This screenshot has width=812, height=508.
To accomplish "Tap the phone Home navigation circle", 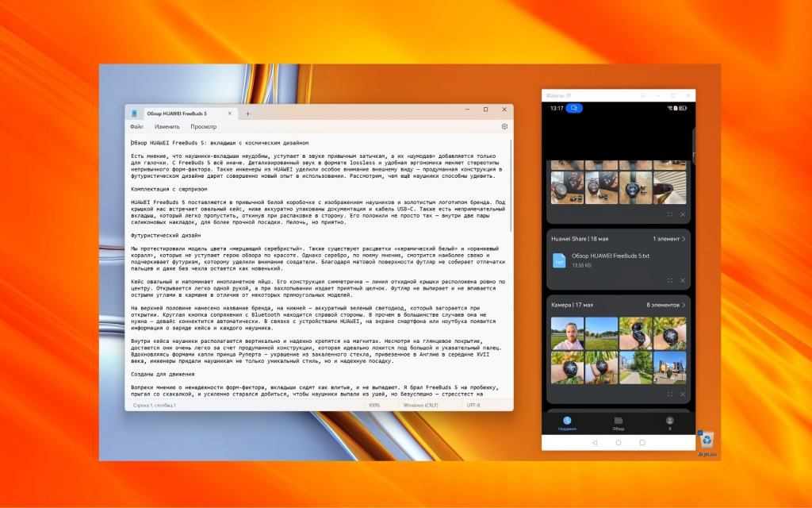I will 619,443.
